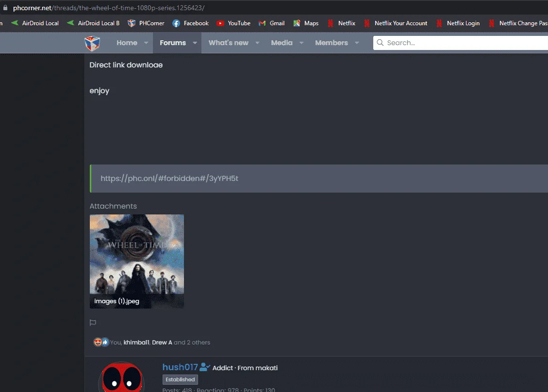Click the lock icon in address bar
The height and width of the screenshot is (392, 548).
5,7
